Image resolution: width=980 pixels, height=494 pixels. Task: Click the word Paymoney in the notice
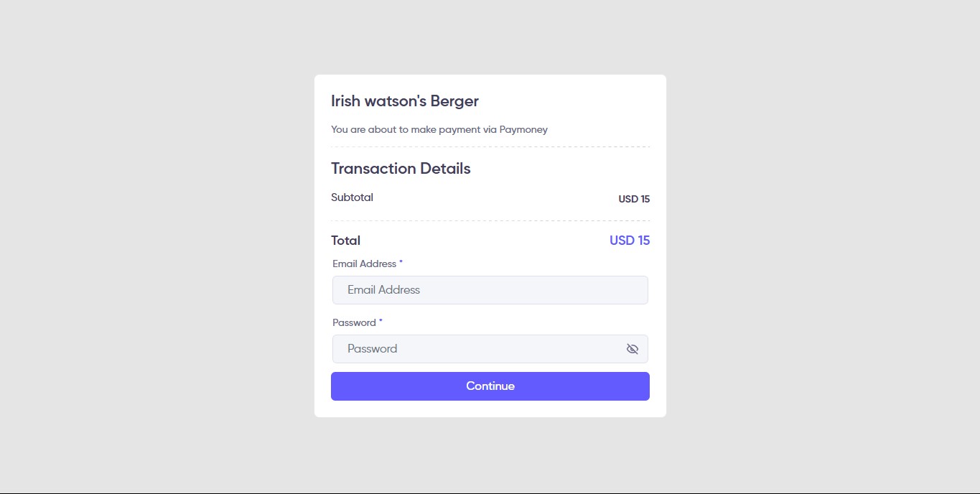click(x=523, y=130)
